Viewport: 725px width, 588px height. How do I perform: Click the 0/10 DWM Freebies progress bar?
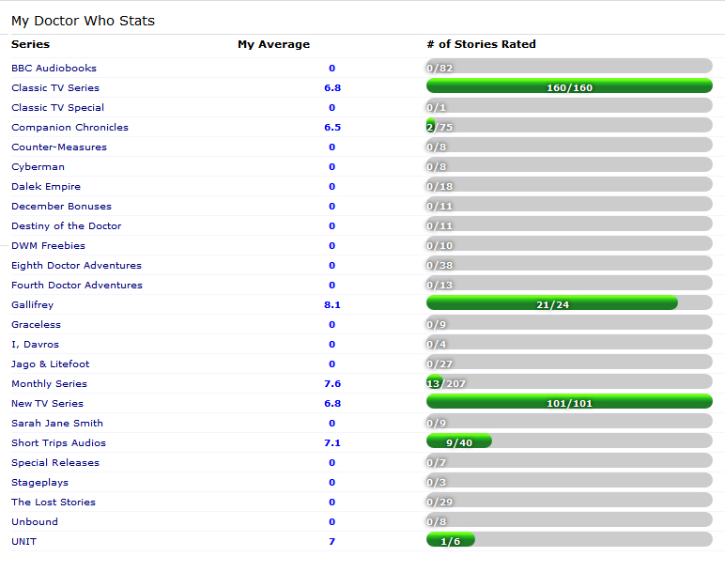[569, 244]
